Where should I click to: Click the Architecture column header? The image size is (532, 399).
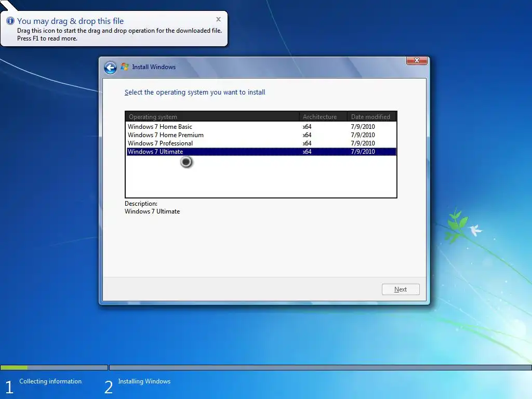pyautogui.click(x=323, y=117)
